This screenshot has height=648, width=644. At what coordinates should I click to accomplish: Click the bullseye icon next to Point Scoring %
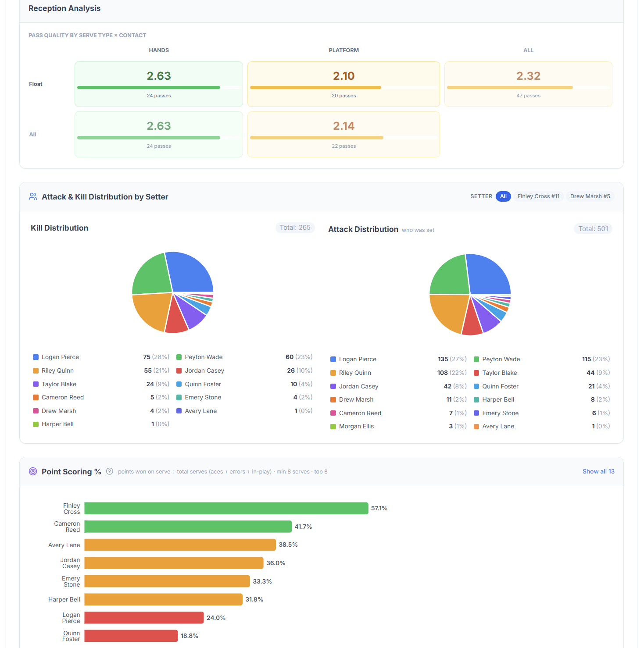click(32, 471)
